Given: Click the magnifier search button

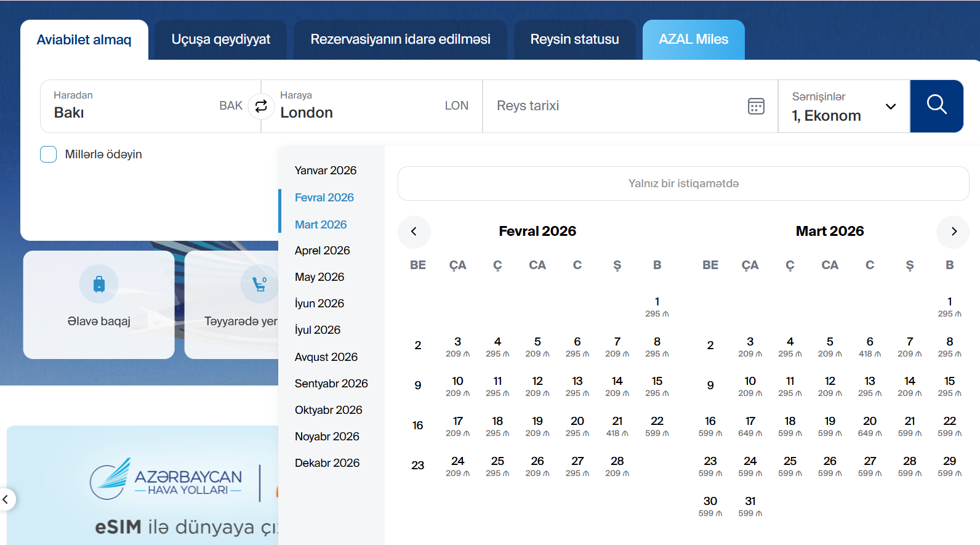Looking at the screenshot, I should [x=936, y=106].
